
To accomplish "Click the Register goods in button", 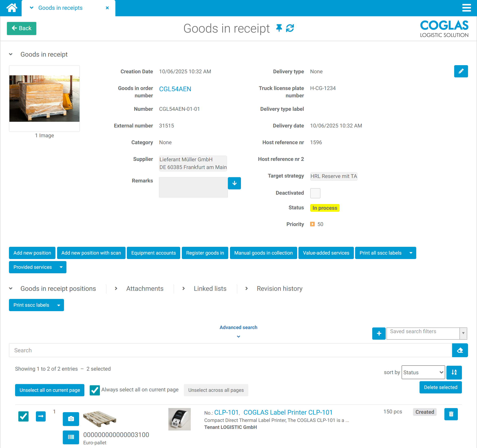I will pos(205,253).
